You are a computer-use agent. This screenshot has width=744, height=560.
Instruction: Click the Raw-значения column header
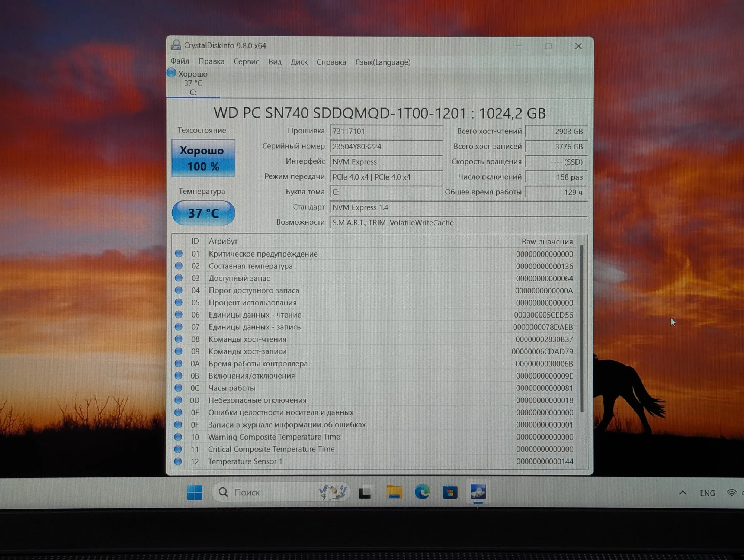coord(532,241)
